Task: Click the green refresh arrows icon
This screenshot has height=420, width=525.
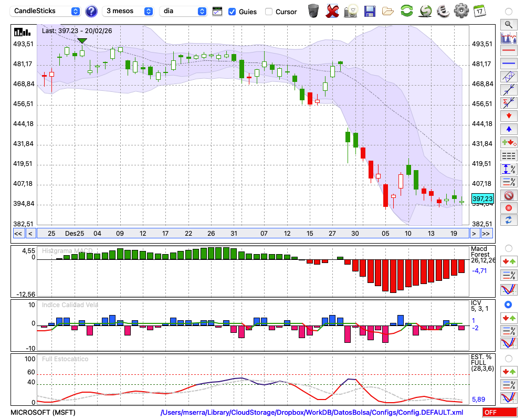Action: [406, 10]
